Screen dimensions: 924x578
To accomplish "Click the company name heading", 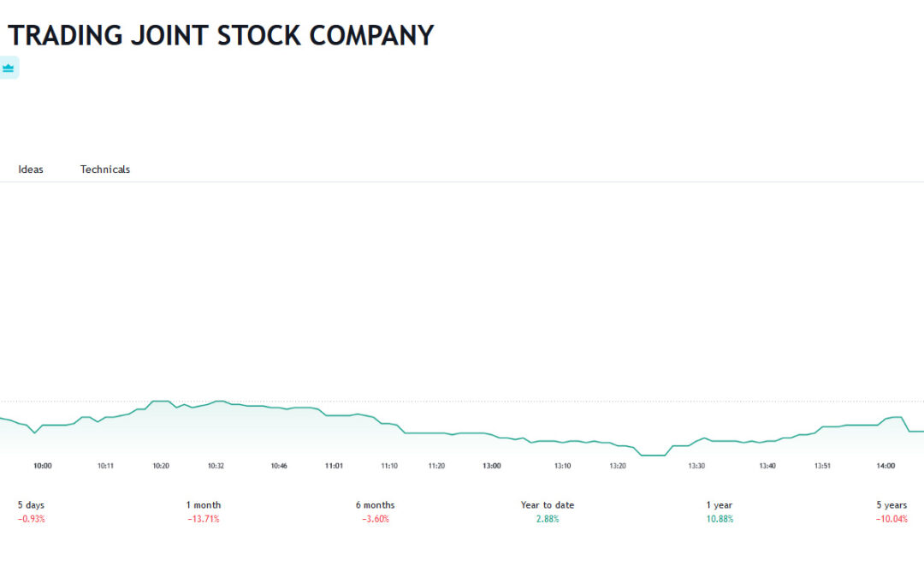I will point(221,35).
